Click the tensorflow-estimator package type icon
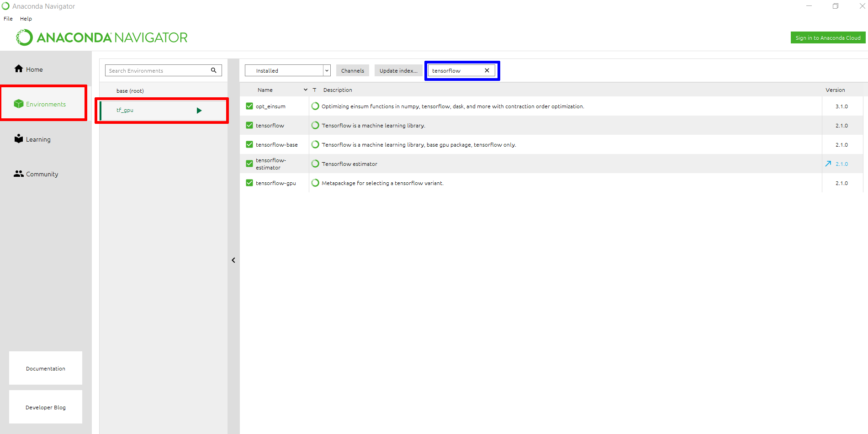868x434 pixels. pyautogui.click(x=315, y=164)
